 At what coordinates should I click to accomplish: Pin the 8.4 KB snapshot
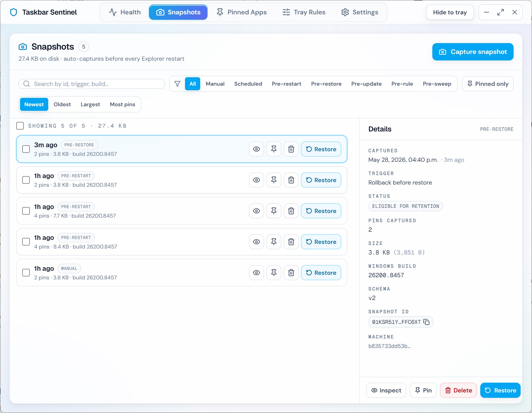(x=274, y=242)
